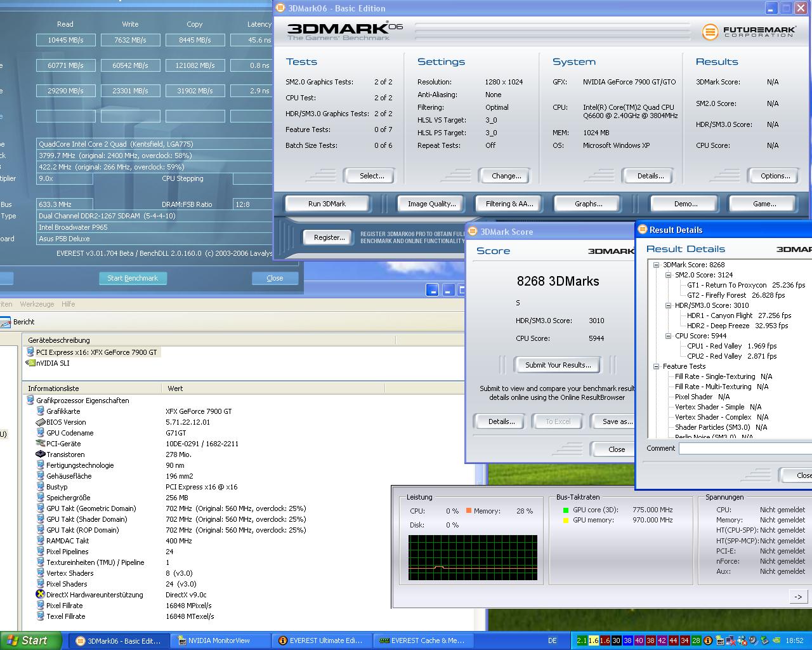
Task: Click Submit Your Results button
Action: coord(558,365)
